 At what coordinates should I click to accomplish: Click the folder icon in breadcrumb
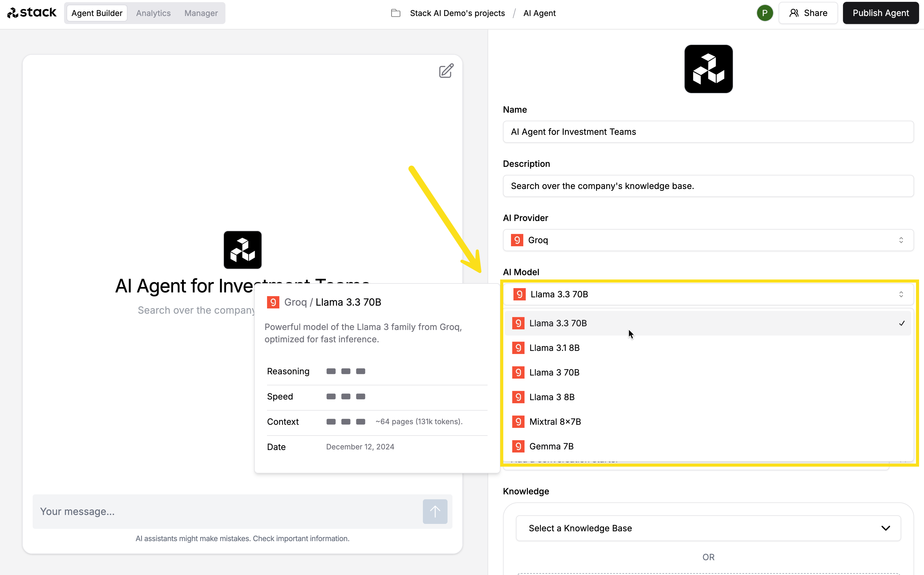pos(395,13)
